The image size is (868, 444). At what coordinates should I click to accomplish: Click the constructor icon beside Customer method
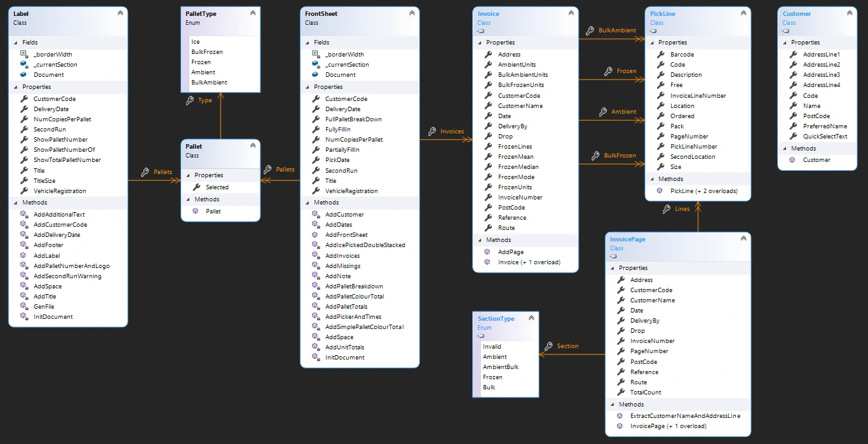(793, 160)
